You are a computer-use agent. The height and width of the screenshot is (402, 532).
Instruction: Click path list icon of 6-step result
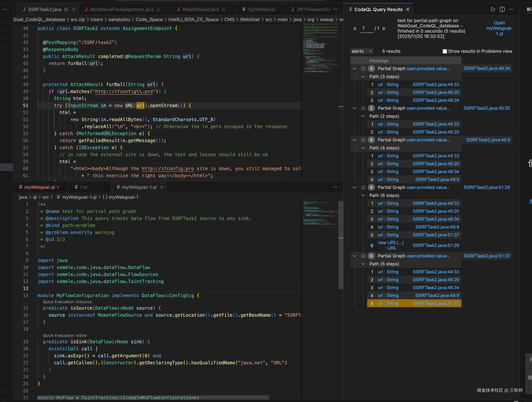point(363,188)
